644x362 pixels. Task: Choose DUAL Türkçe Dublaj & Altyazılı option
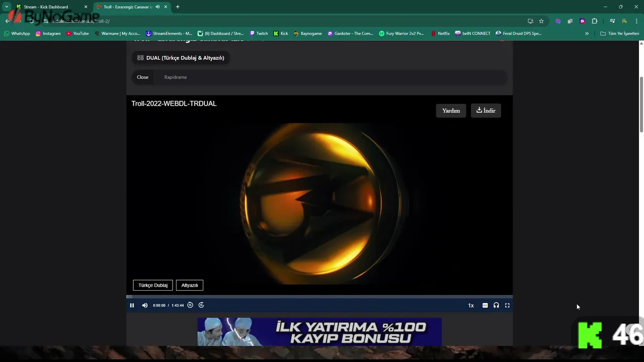(181, 58)
